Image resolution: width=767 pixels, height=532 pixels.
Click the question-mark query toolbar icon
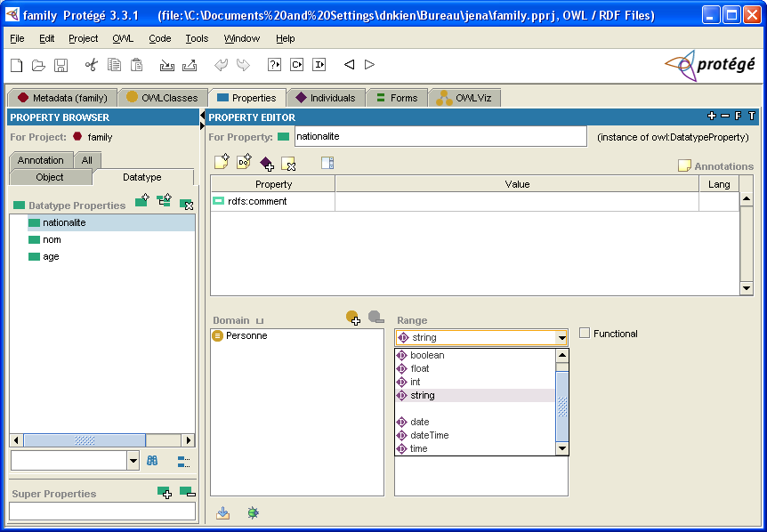274,65
